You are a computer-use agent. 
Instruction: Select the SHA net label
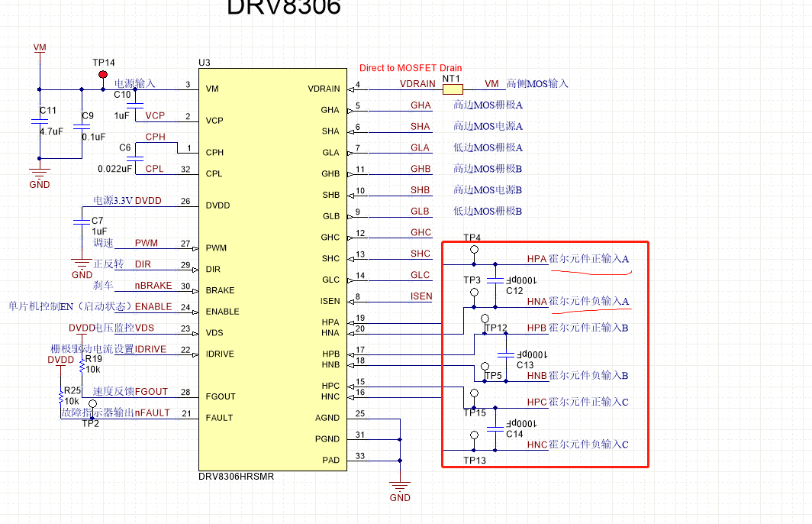click(420, 127)
